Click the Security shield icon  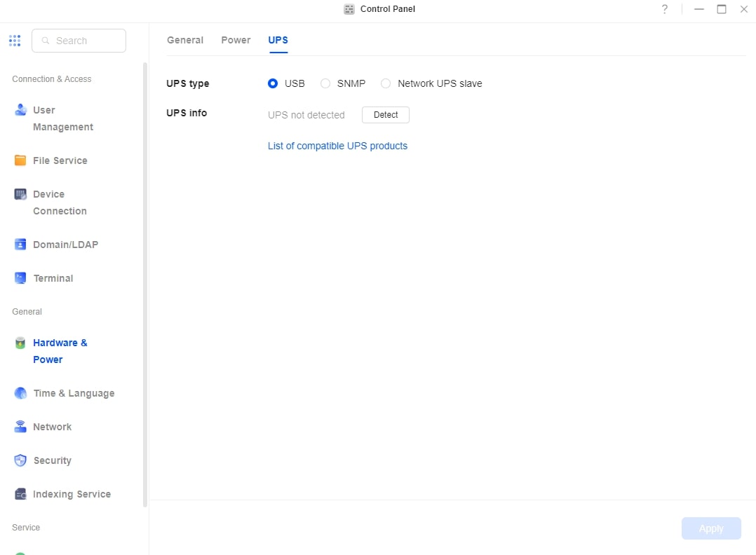[20, 460]
